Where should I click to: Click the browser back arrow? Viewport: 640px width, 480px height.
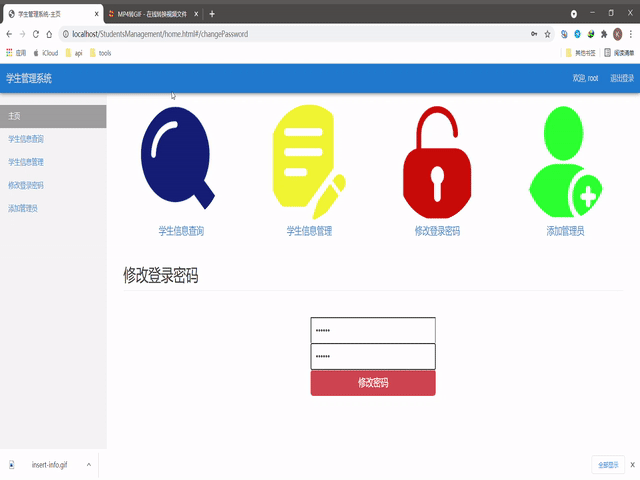click(x=9, y=34)
